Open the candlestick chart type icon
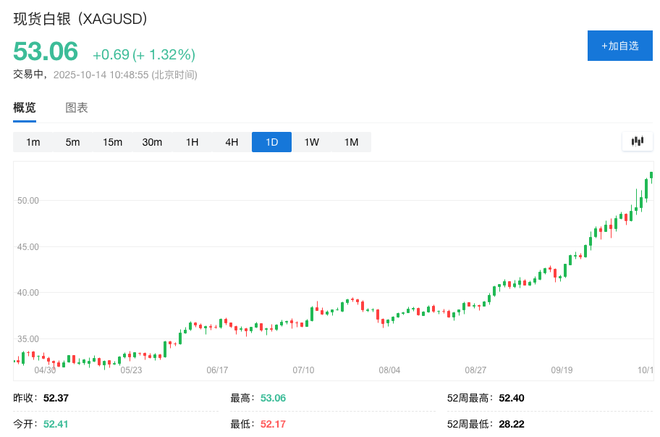Image resolution: width=660 pixels, height=437 pixels. click(x=636, y=142)
